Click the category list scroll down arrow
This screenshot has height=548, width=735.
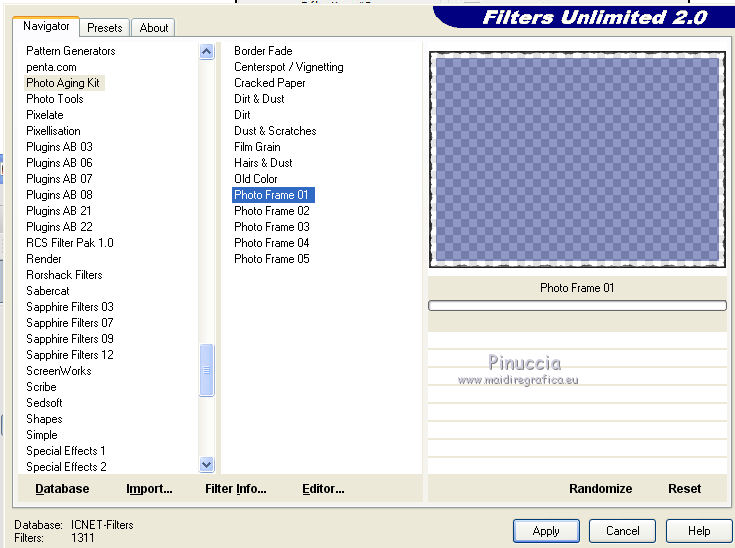206,465
